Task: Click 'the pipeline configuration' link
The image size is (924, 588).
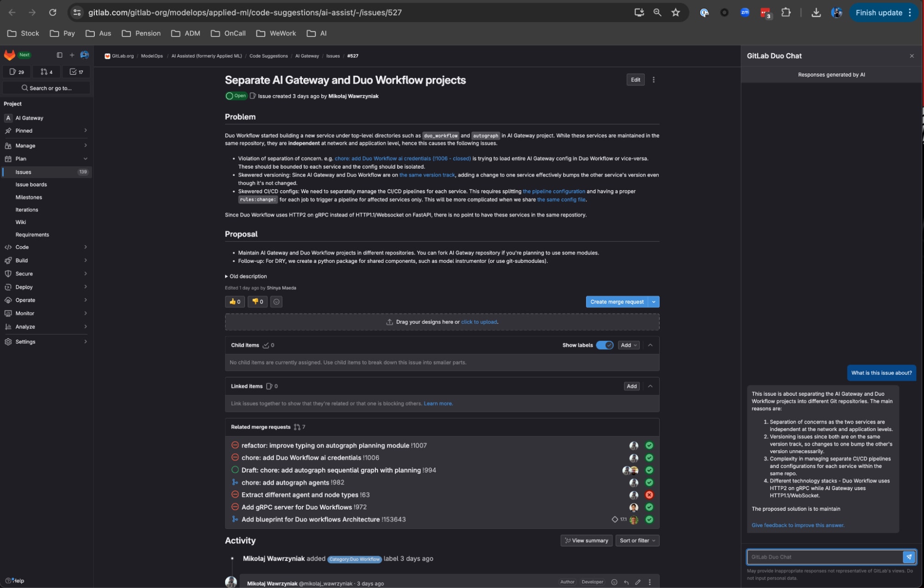Action: 554,191
